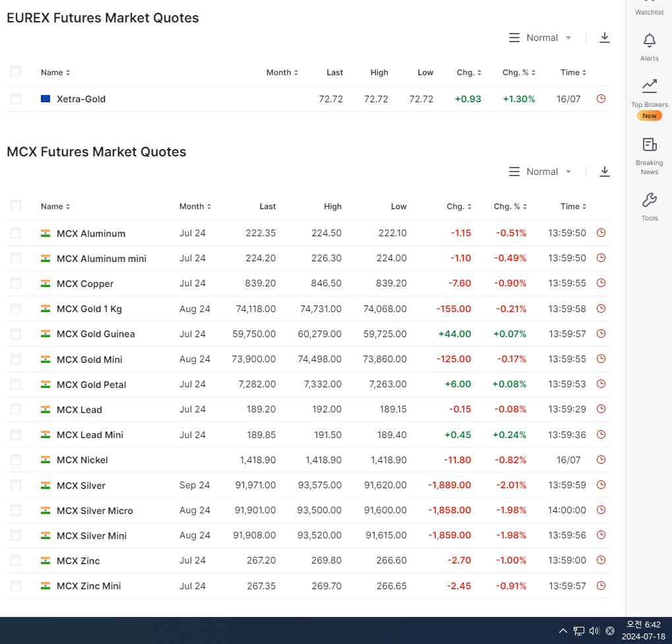Click the taskbar notification X icon

pos(610,631)
